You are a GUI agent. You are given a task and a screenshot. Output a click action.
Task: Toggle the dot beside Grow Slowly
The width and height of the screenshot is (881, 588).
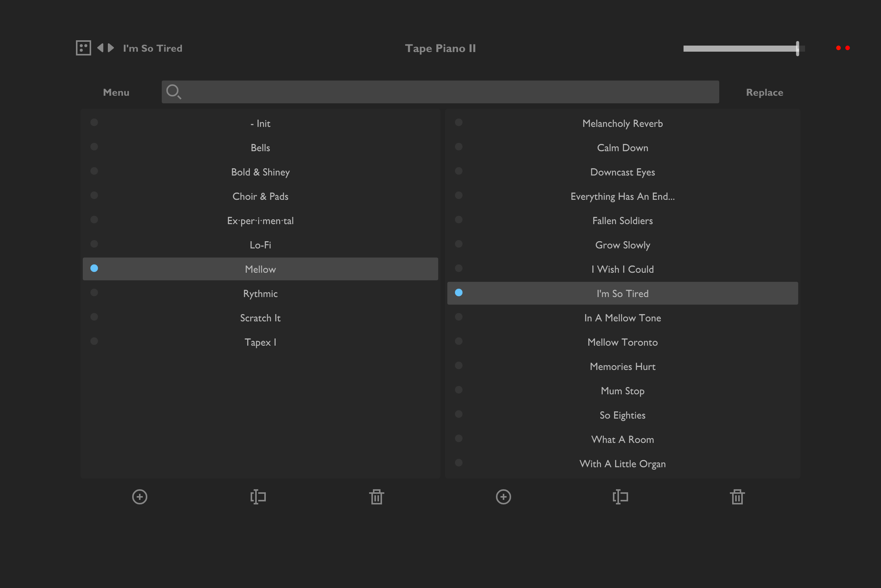(x=459, y=244)
